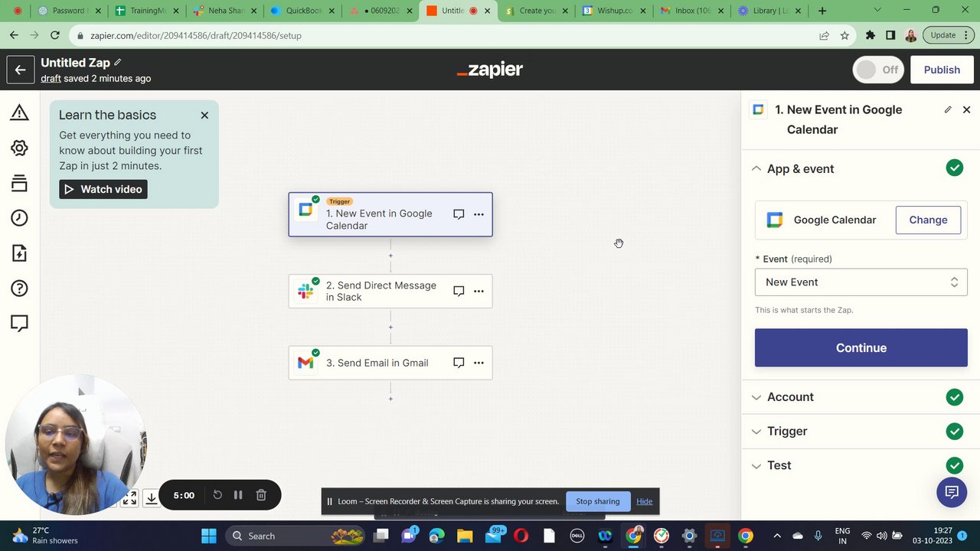980x551 pixels.
Task: Reload the page in Chrome
Action: point(55,35)
